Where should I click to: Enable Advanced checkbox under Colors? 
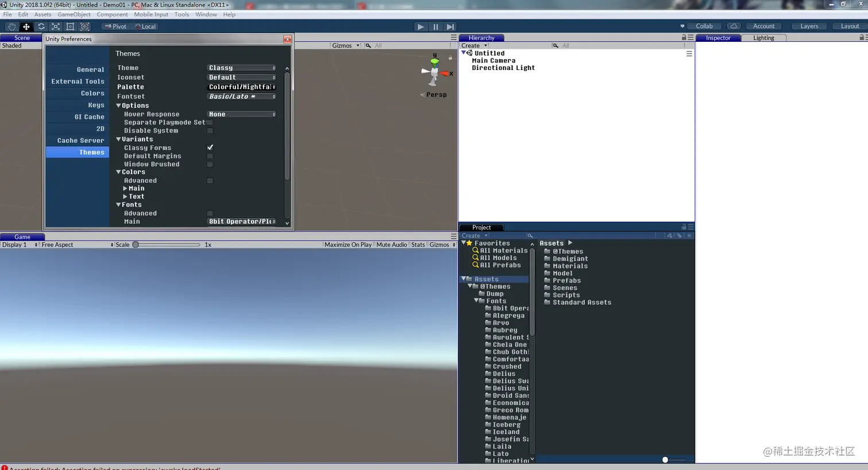coord(210,181)
